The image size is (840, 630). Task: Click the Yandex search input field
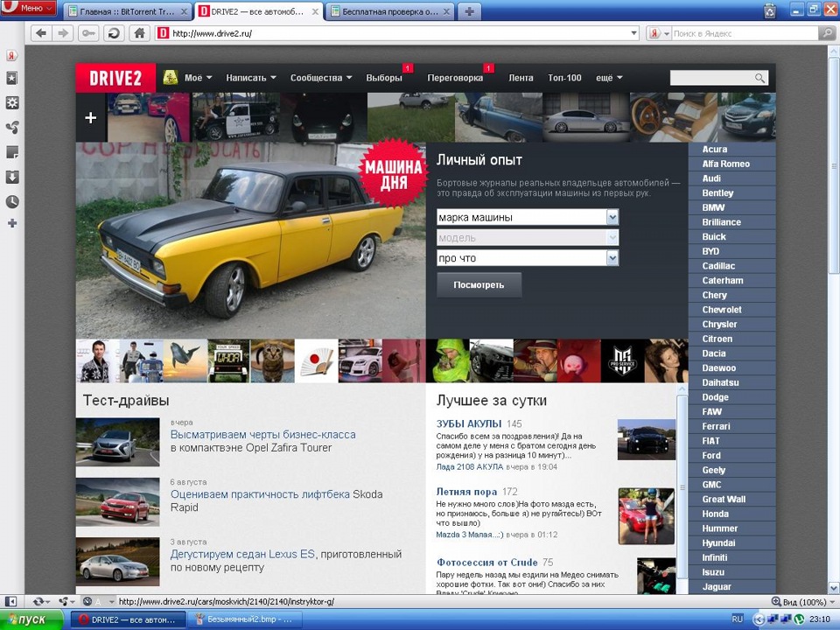click(x=745, y=33)
